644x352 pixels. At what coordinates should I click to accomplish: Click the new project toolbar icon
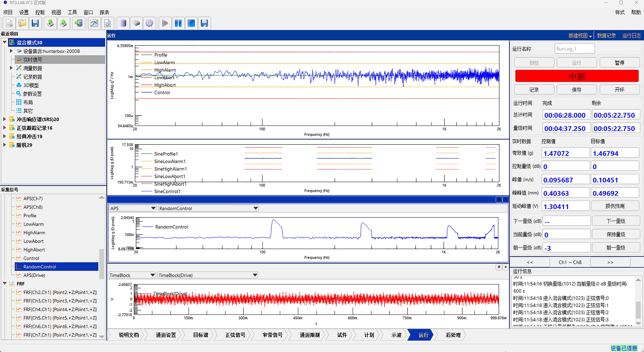(x=9, y=23)
